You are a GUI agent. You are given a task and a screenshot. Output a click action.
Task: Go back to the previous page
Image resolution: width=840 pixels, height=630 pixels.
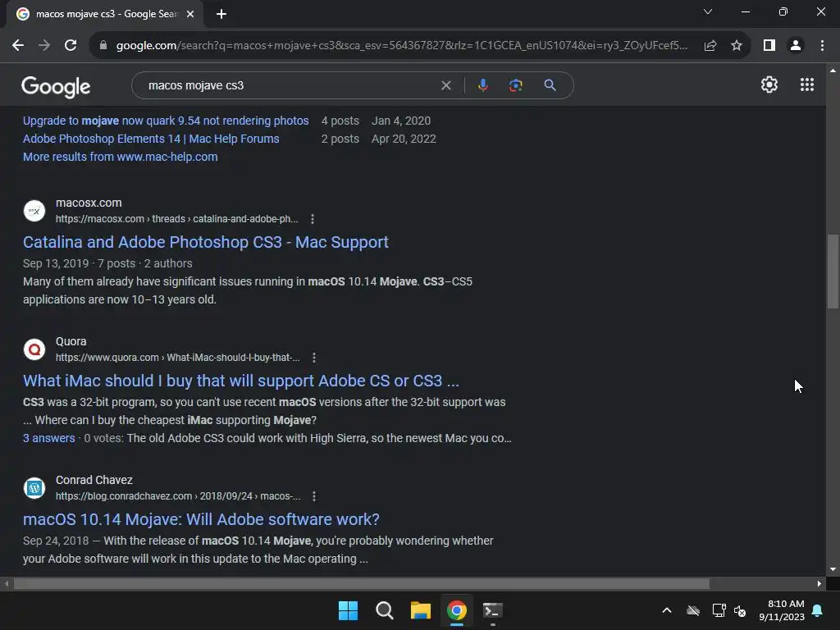(x=18, y=46)
